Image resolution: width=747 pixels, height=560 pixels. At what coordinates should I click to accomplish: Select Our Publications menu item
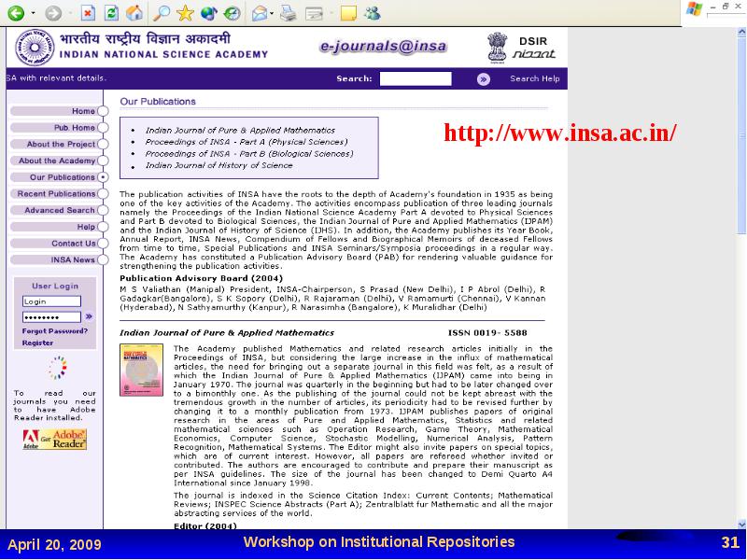pos(63,177)
